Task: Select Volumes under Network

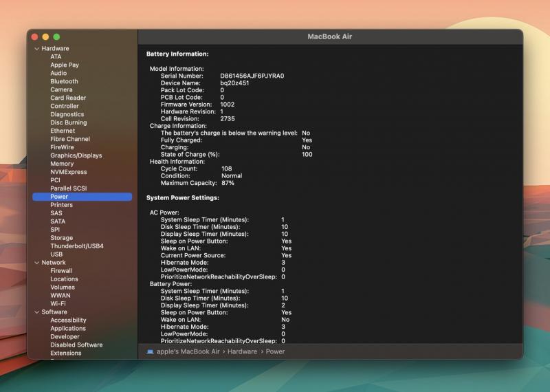Action: (x=63, y=287)
